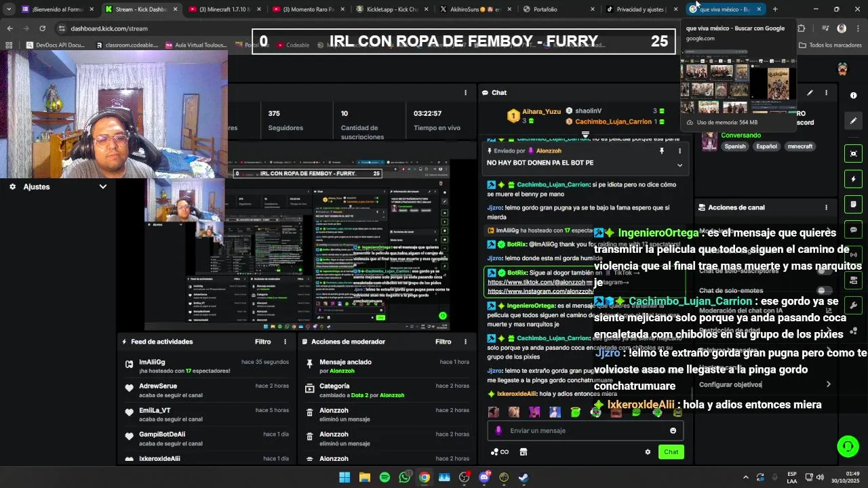Open WhatsApp from the taskbar
This screenshot has width=868, height=488.
tap(405, 477)
